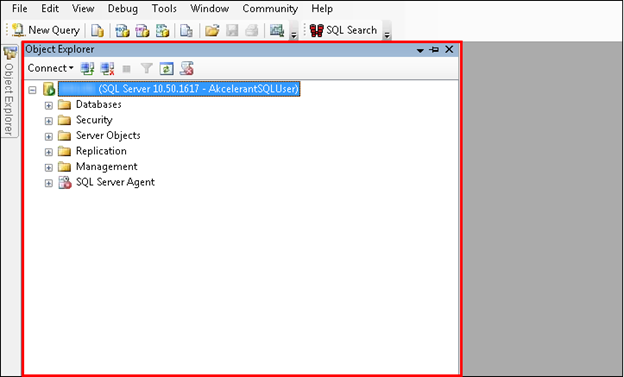Open the File menu

tap(20, 8)
